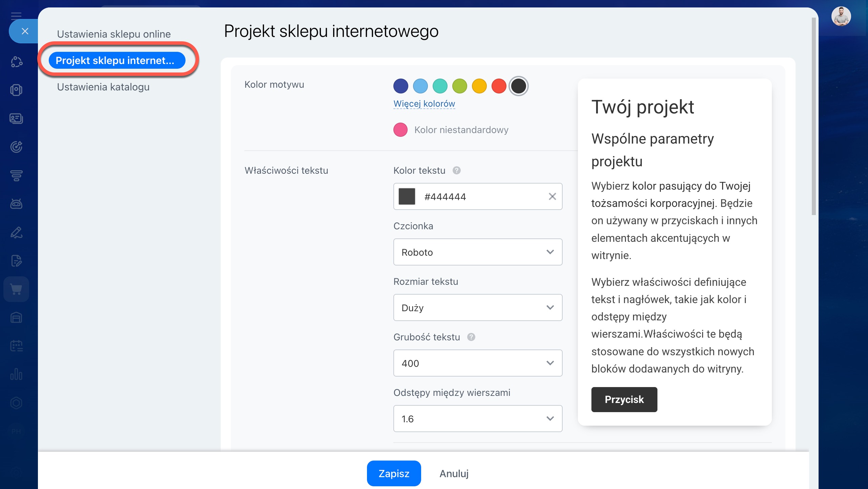Screen dimensions: 868x489
Task: Click help icon beside Grubość tekstu
Action: (x=471, y=337)
